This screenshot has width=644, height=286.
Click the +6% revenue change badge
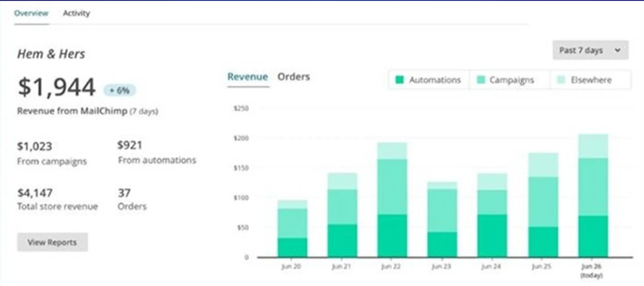click(x=120, y=91)
